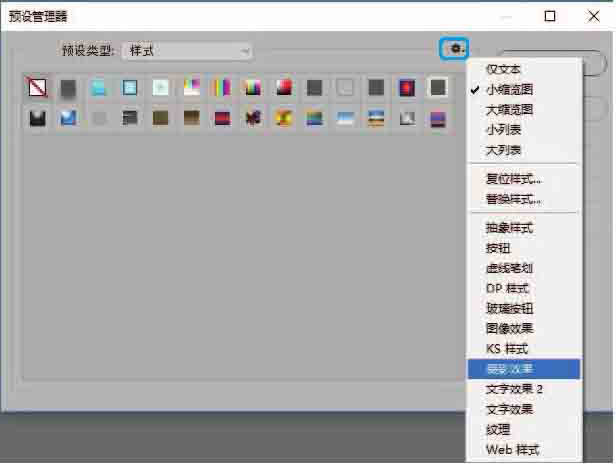Select the blue sky over sand thumbnail
Viewport: 616px width, 464px height.
tap(376, 118)
